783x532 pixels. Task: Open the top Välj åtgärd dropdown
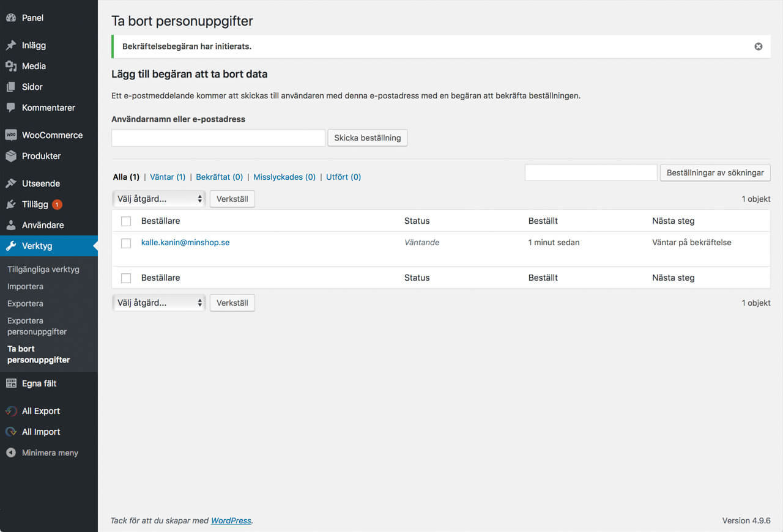point(159,199)
